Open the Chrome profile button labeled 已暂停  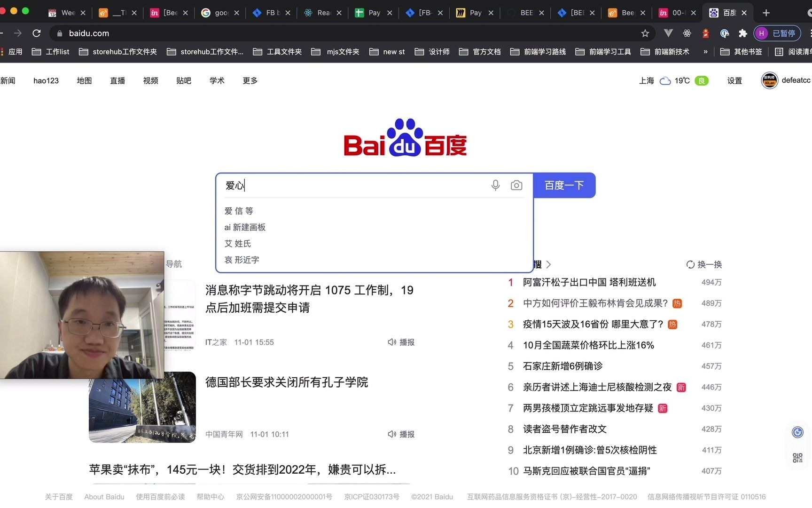point(777,33)
